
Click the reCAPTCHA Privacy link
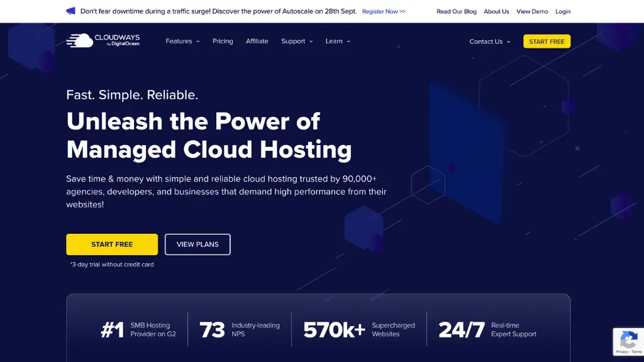pos(622,352)
